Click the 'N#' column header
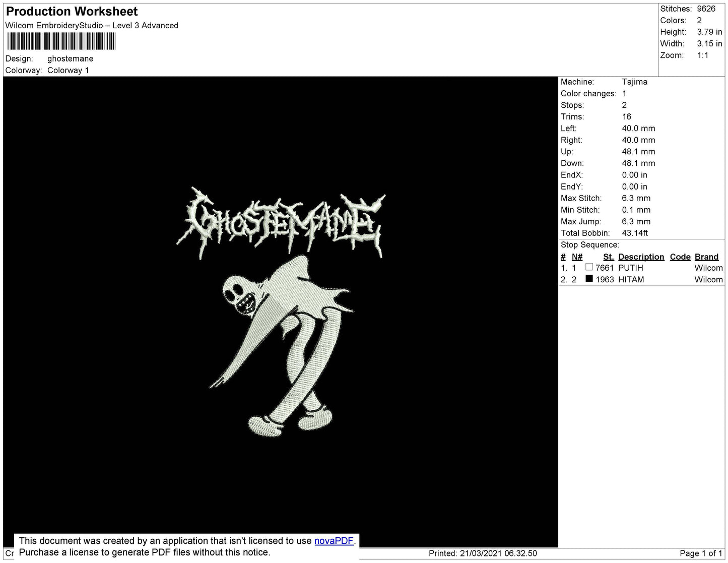 coord(577,257)
